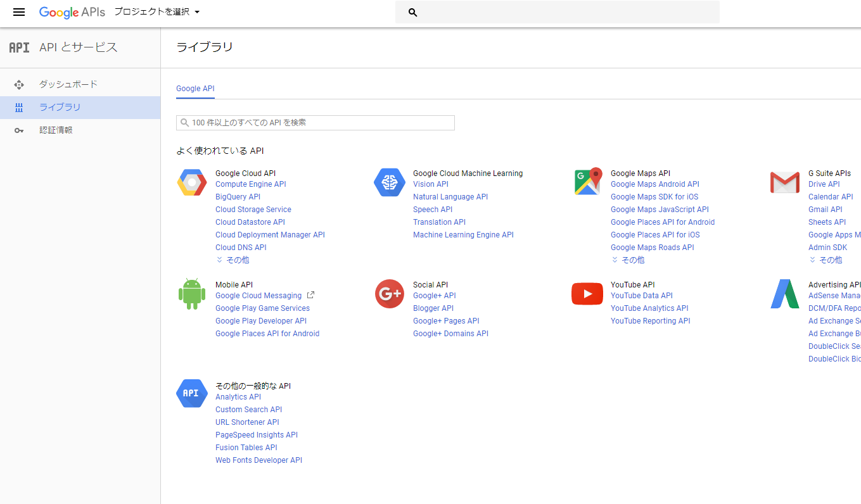Select ダッシュボード in the sidebar
Image resolution: width=861 pixels, height=504 pixels.
pos(80,85)
